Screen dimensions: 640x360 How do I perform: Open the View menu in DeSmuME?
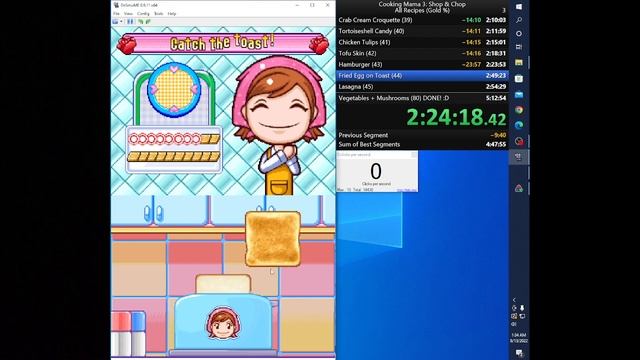[x=128, y=13]
